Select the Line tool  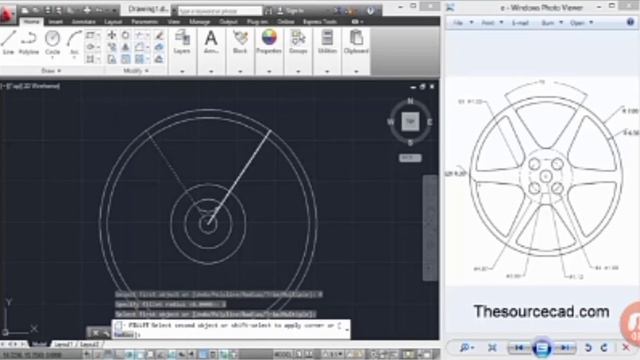pyautogui.click(x=8, y=42)
